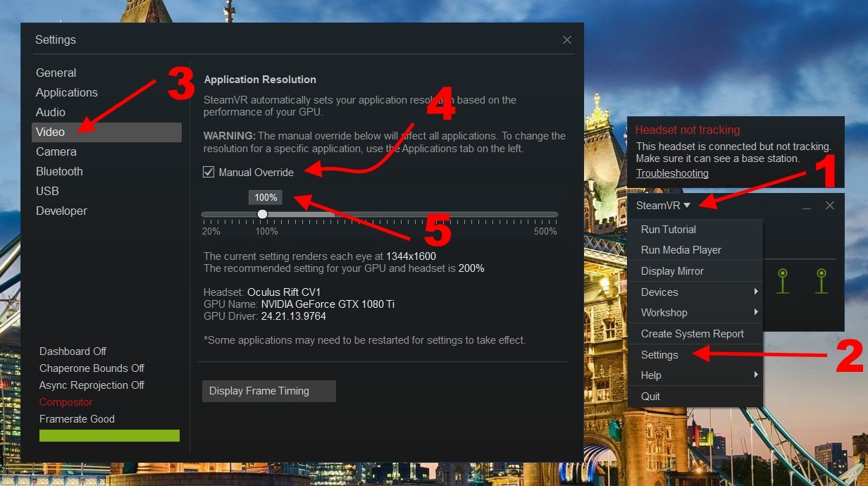Image resolution: width=868 pixels, height=486 pixels.
Task: Click the left green base station icon
Action: [x=782, y=279]
